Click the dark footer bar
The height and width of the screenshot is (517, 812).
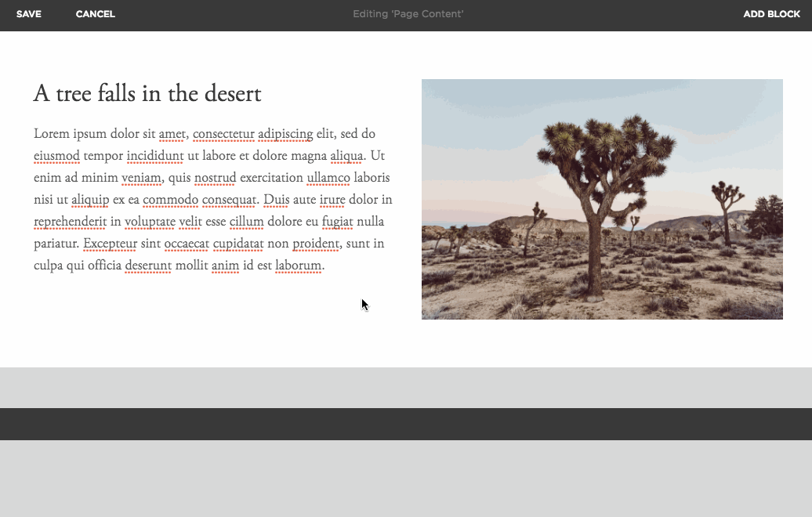[406, 424]
